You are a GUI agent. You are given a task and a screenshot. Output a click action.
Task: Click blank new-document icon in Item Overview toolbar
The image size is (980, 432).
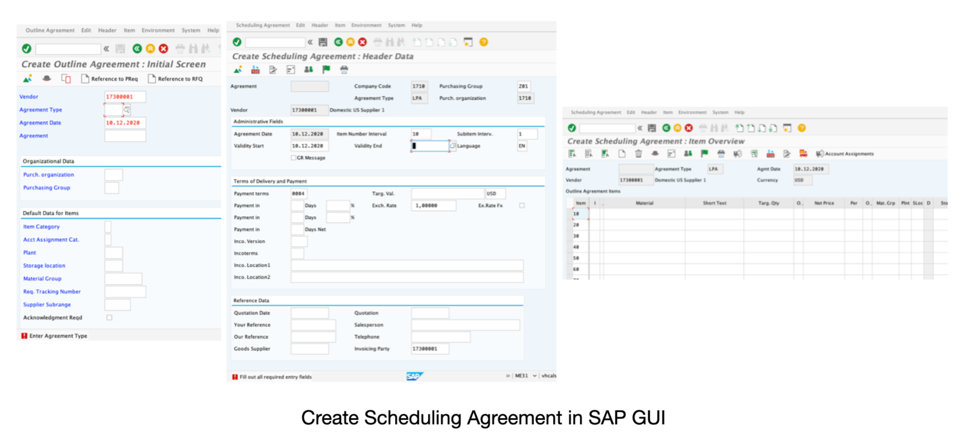(x=622, y=153)
